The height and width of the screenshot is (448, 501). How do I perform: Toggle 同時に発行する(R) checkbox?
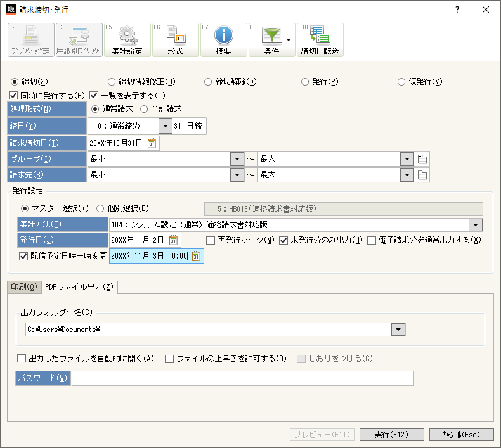(13, 95)
